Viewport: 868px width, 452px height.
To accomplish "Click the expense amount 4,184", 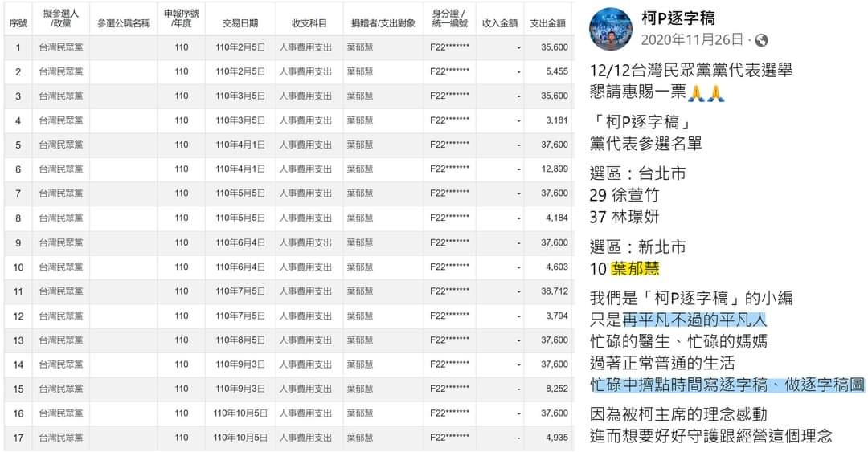I will (x=556, y=218).
